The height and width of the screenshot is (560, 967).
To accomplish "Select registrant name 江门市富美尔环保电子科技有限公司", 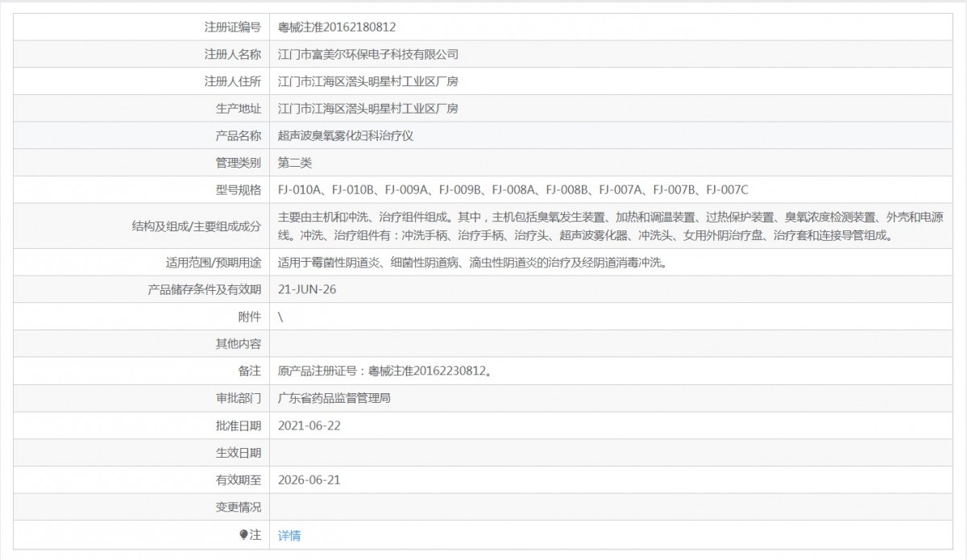I will (x=367, y=54).
